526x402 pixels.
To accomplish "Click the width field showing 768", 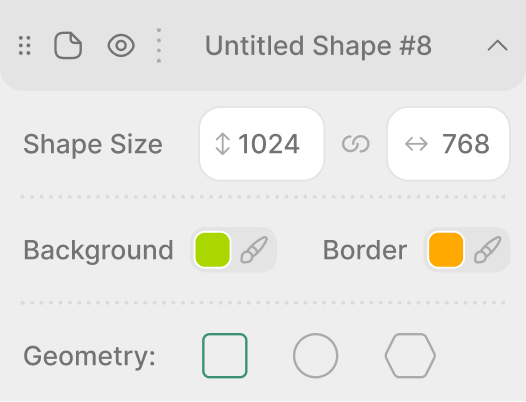I will (x=449, y=144).
